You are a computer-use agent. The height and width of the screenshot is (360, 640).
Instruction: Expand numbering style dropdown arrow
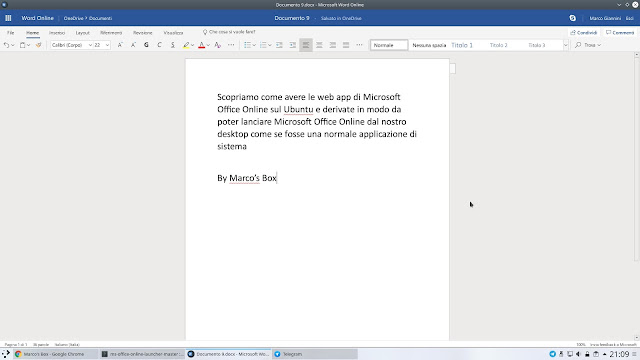tap(270, 45)
